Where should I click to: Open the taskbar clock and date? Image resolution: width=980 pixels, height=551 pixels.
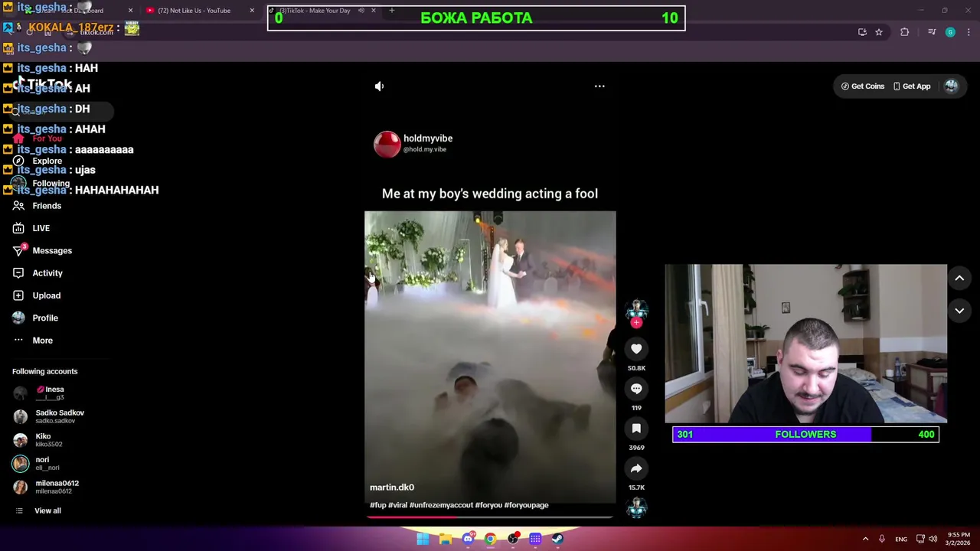[x=959, y=539]
